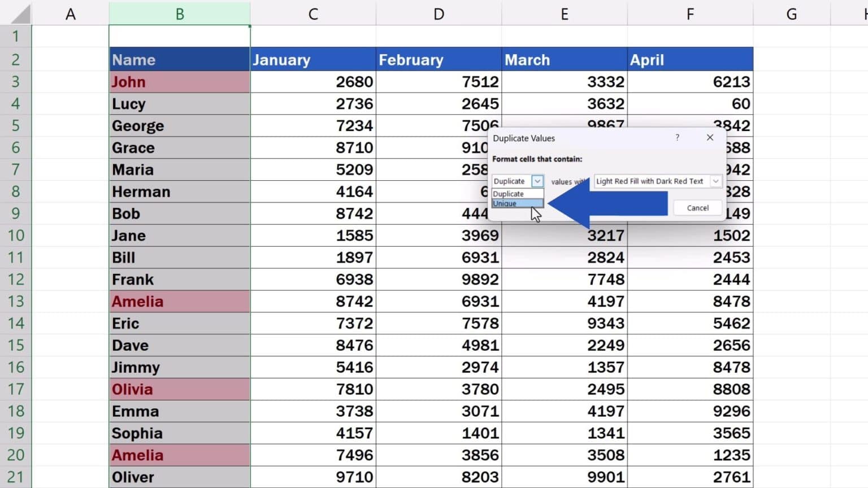
Task: Click the Help question mark in Duplicate Values dialog
Action: [677, 137]
